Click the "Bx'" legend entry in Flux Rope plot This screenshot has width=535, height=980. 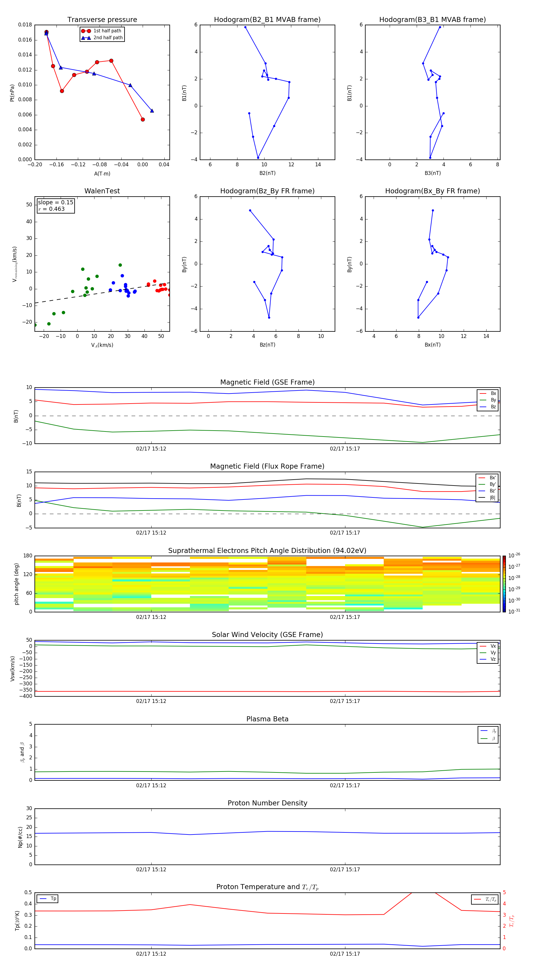tap(487, 478)
